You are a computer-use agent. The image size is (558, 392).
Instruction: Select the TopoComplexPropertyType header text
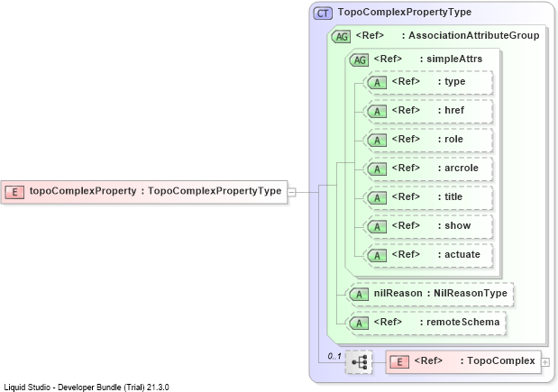(x=405, y=12)
